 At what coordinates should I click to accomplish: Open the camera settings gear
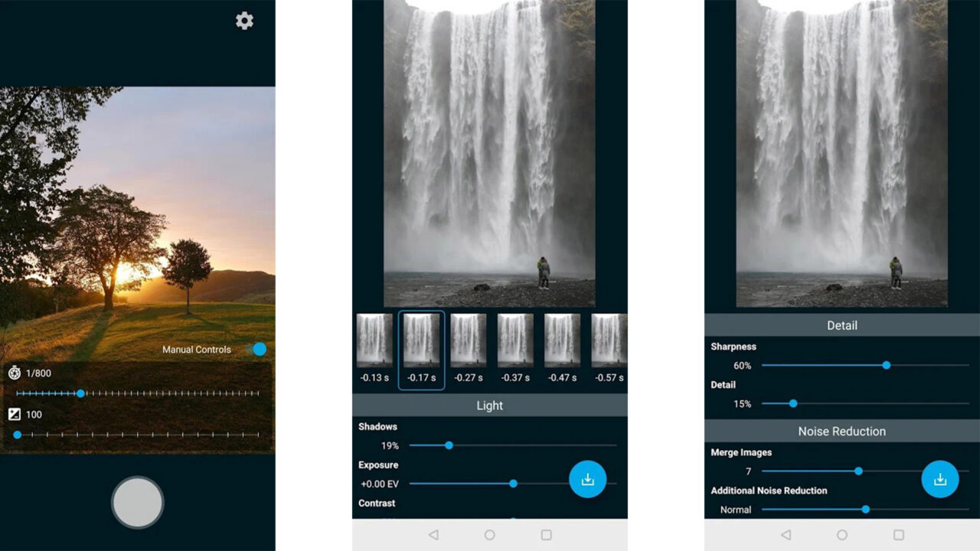point(243,20)
